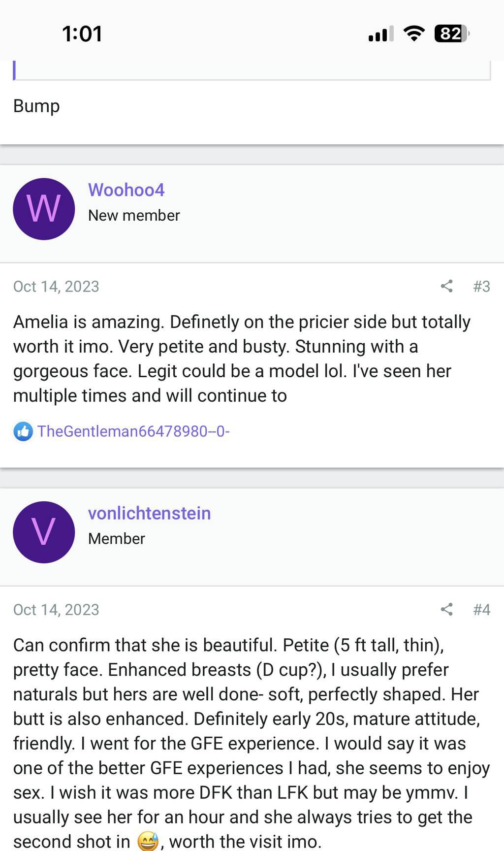
Task: Open the TheGentleman66478980--0- liker link
Action: [x=133, y=431]
